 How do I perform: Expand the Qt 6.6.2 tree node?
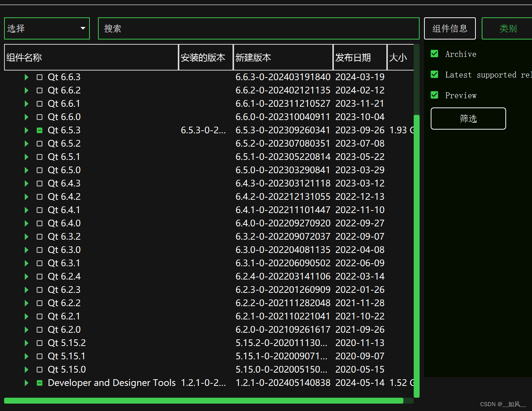tap(26, 90)
